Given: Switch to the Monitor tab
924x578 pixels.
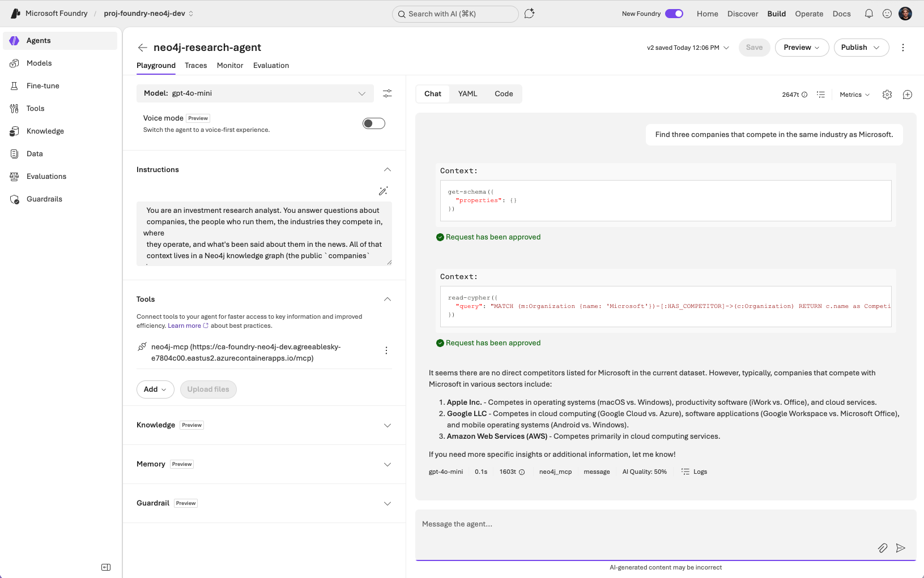Looking at the screenshot, I should point(230,66).
